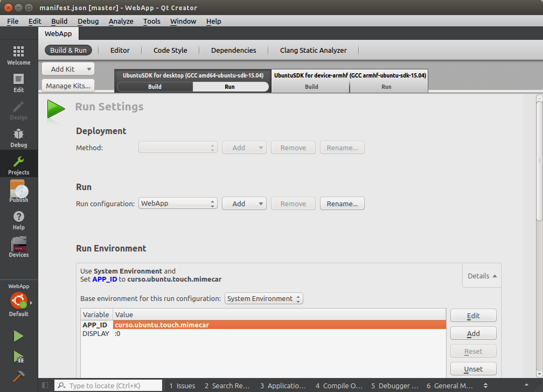Select Build for the desktop kit
The width and height of the screenshot is (543, 392).
(155, 87)
